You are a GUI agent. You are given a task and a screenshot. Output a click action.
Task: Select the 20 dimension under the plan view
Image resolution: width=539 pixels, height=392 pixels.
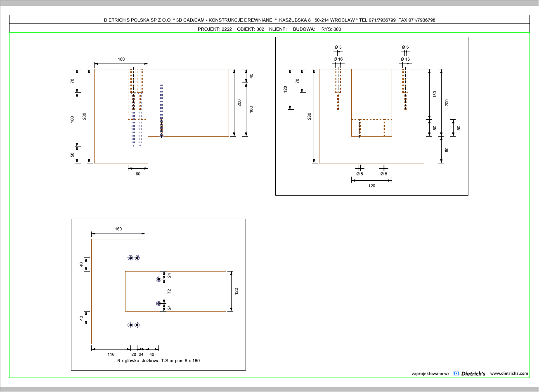tap(134, 354)
